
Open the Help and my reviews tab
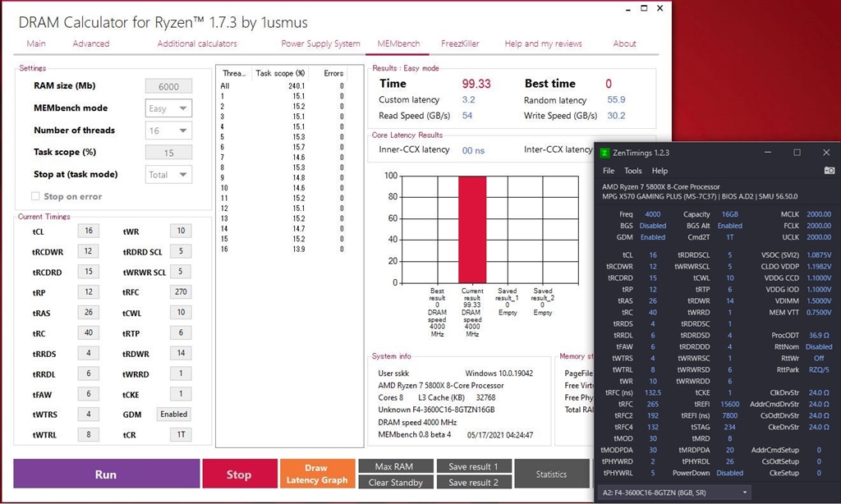(543, 44)
